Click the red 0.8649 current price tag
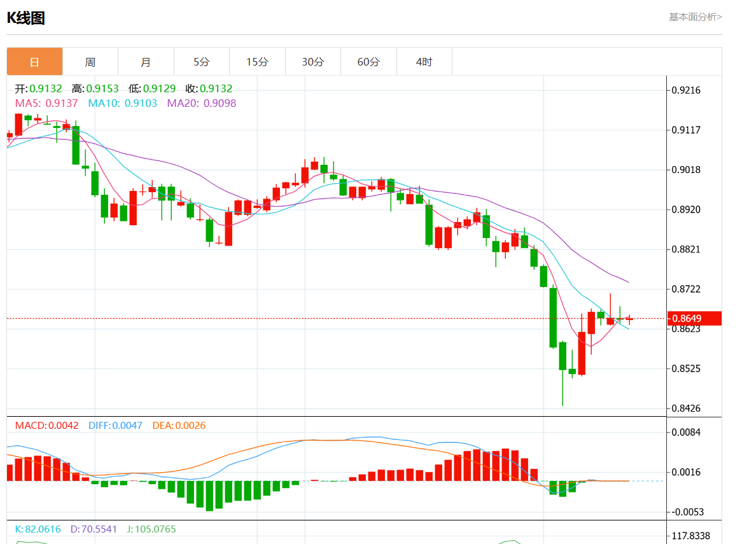This screenshot has height=544, width=756. click(694, 318)
